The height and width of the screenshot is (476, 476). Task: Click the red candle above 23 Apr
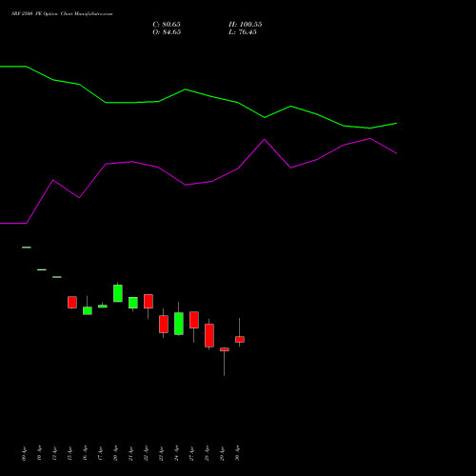click(164, 324)
